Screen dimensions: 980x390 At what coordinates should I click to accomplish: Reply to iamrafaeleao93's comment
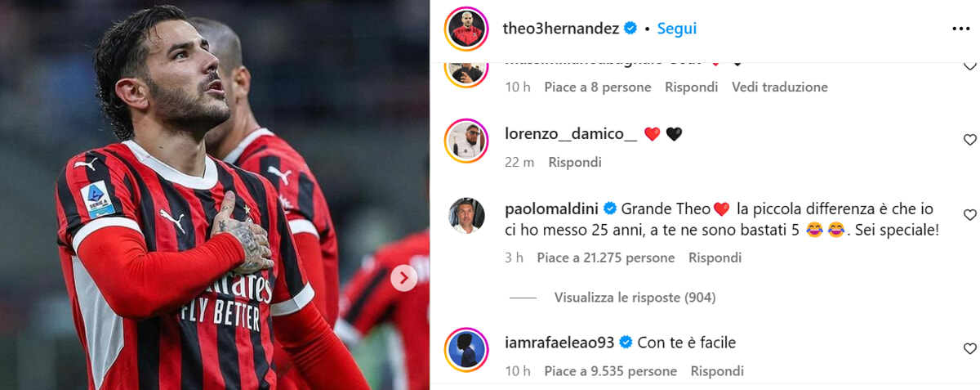coord(717,371)
